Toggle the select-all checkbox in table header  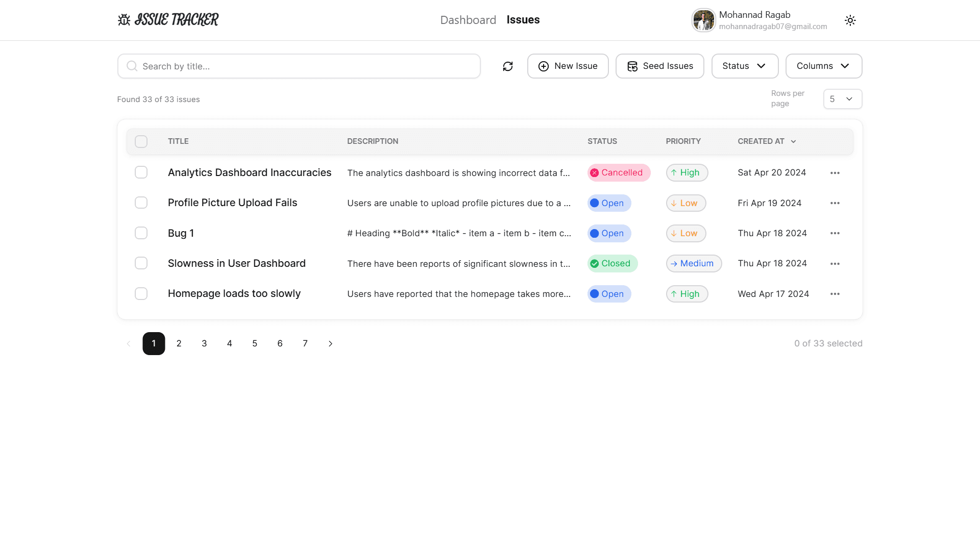(x=141, y=142)
